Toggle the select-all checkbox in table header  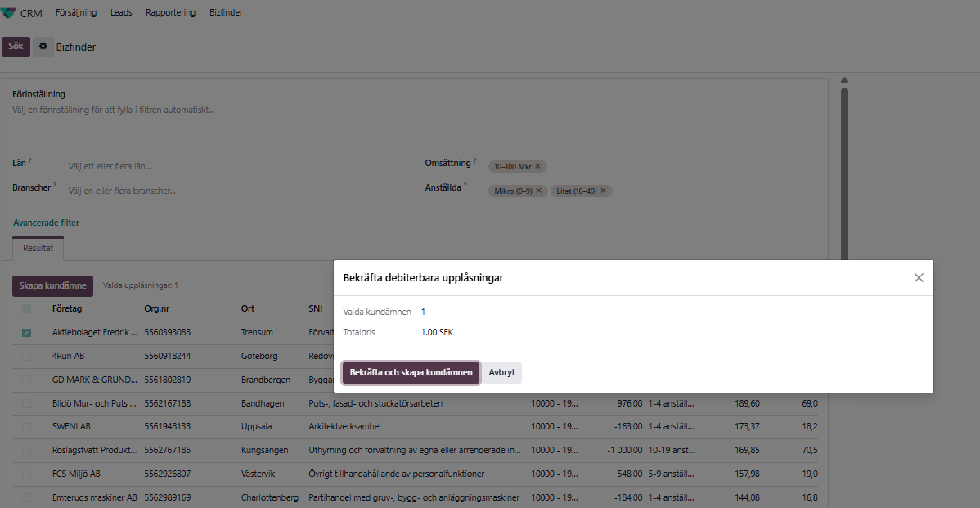[x=26, y=308]
